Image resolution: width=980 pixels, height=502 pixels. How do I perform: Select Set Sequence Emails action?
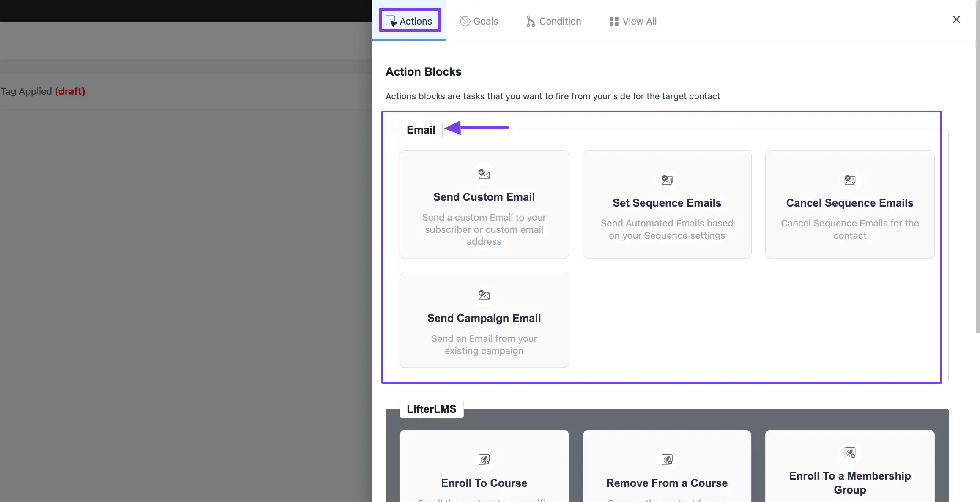point(668,203)
